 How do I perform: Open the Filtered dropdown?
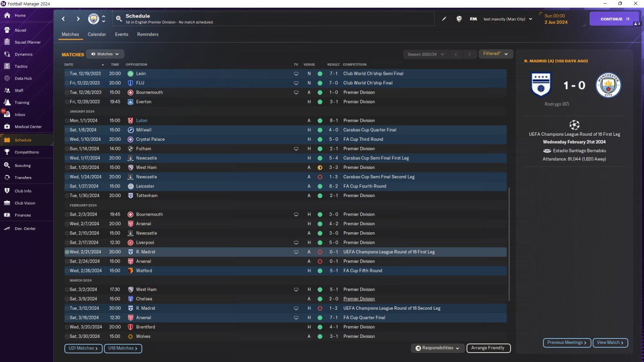(x=496, y=54)
